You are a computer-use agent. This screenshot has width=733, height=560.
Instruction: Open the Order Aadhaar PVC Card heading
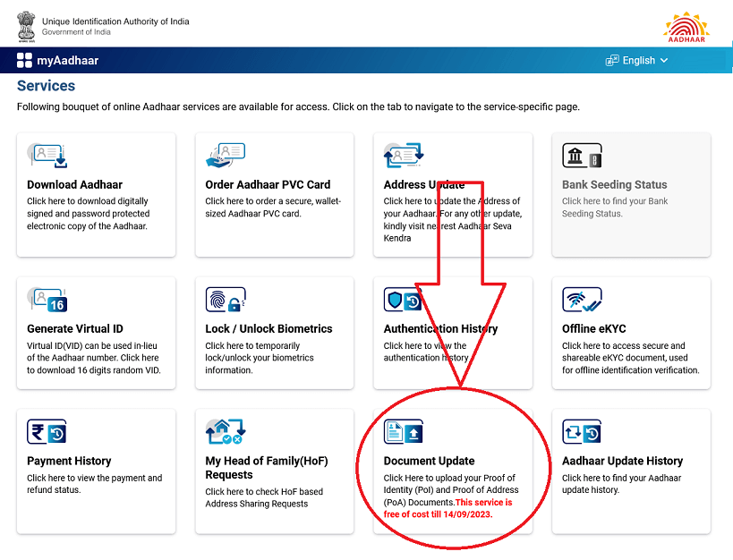(268, 184)
